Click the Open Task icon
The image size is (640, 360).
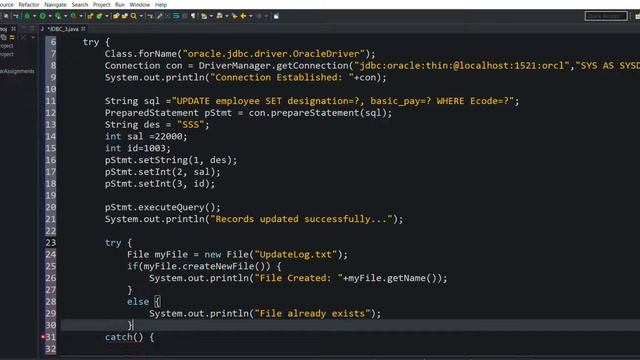coord(124,16)
